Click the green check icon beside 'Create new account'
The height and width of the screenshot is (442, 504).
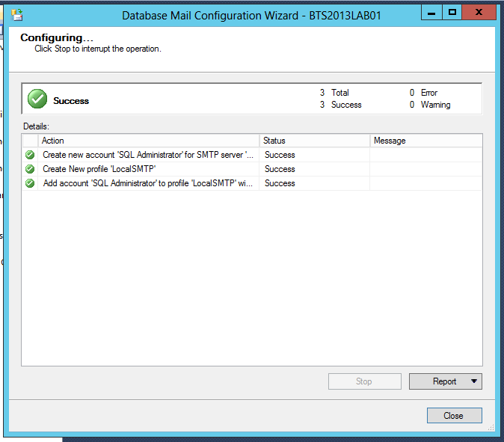30,155
